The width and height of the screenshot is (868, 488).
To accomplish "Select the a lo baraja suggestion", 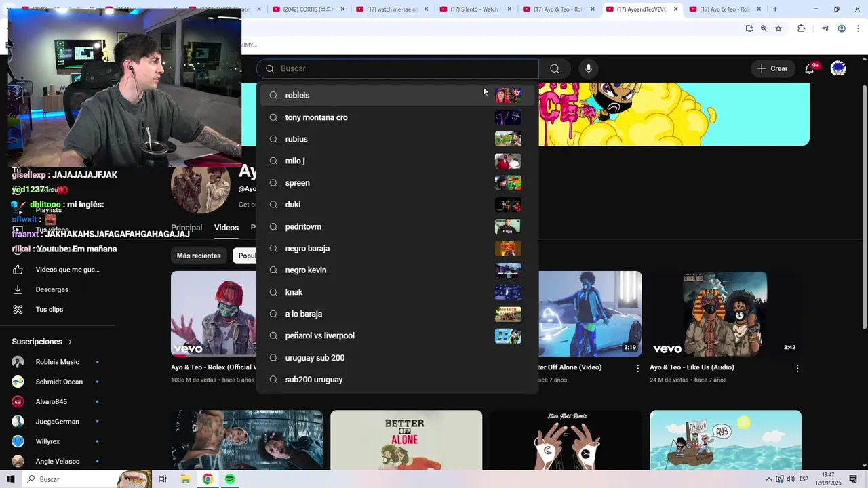I will tap(397, 314).
